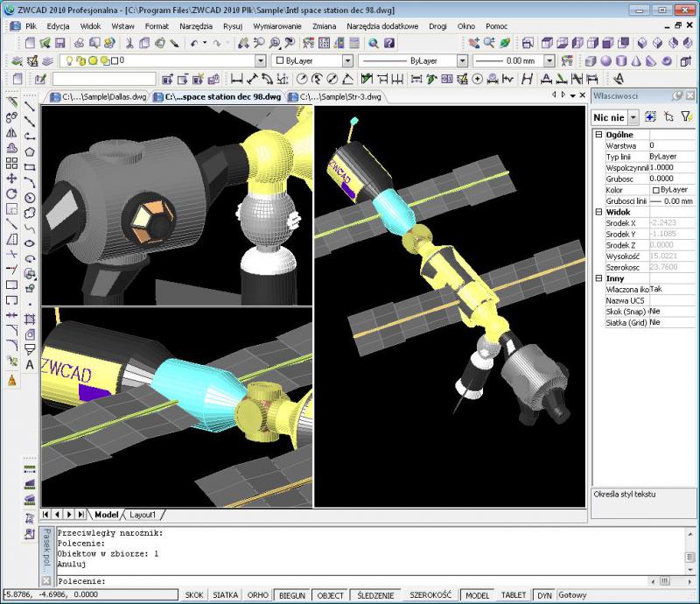Select the Move modify tool
This screenshot has height=604, width=700.
click(x=11, y=179)
